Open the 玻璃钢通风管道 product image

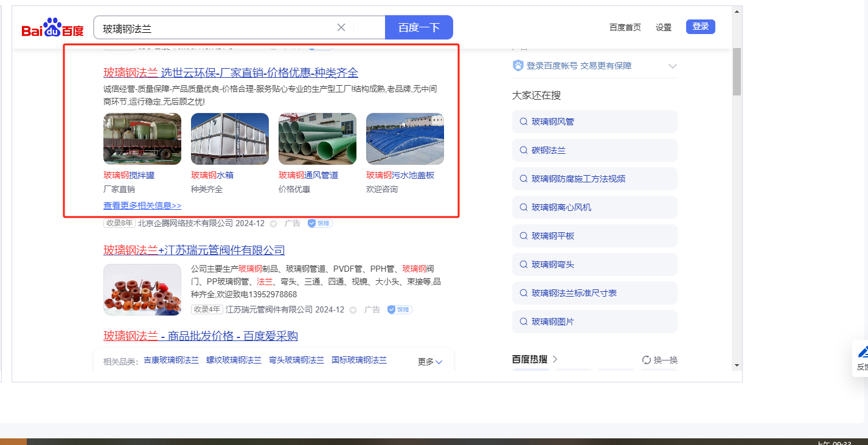tap(318, 139)
